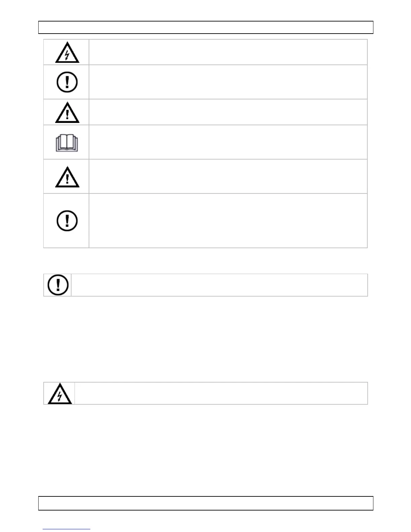Click the blank cell beside the book icon

pos(228,142)
